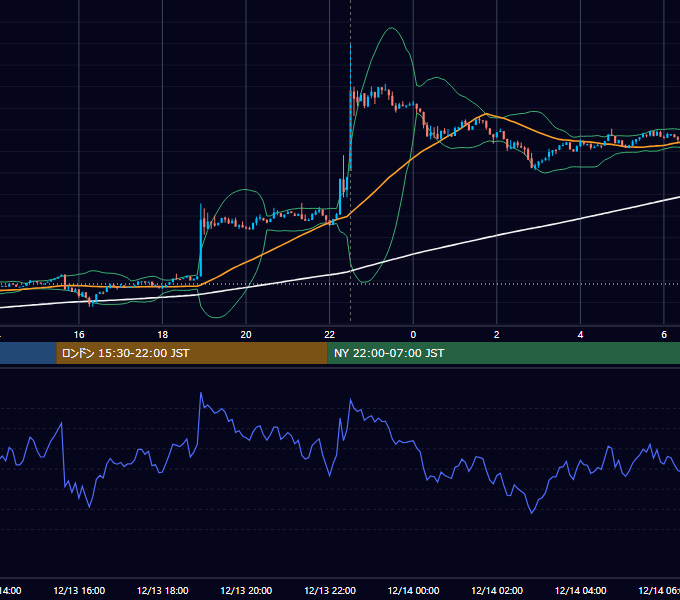Image resolution: width=680 pixels, height=600 pixels.
Task: Click the 12/14 00:00 date label
Action: click(x=413, y=590)
